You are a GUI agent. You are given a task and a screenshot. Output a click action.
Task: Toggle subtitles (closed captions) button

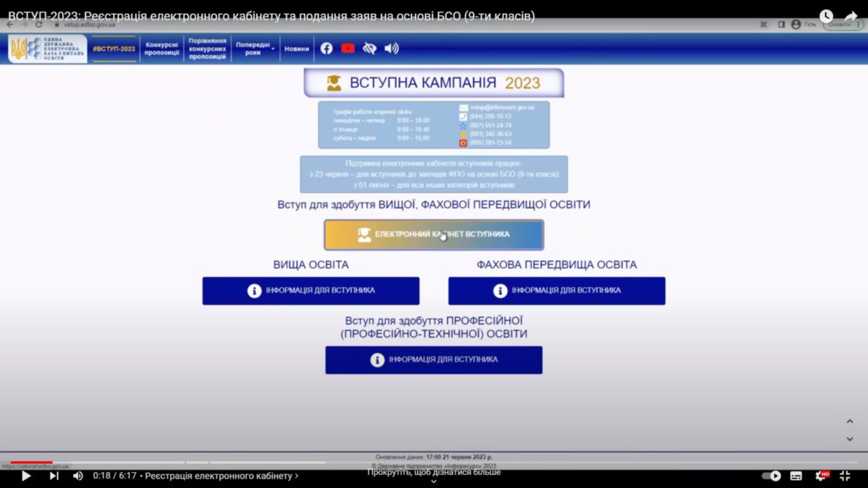tap(796, 476)
